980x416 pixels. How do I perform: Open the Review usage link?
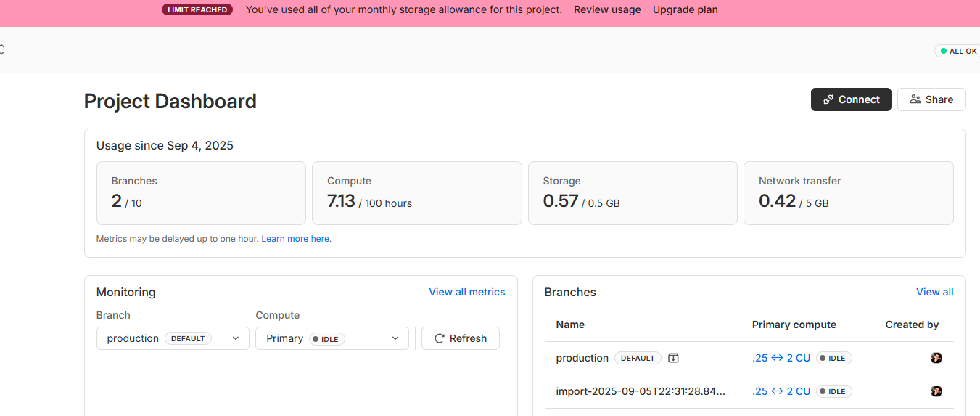(x=607, y=10)
